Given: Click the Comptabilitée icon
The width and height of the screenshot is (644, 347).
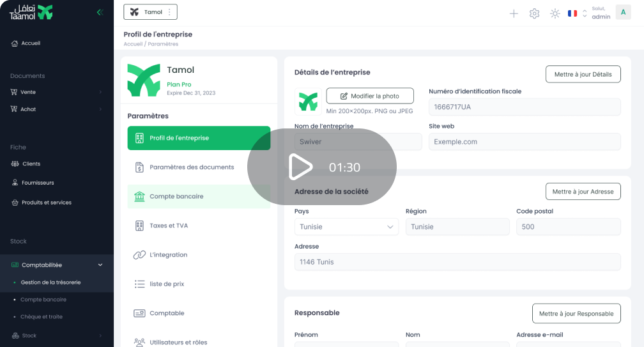Looking at the screenshot, I should [x=15, y=265].
